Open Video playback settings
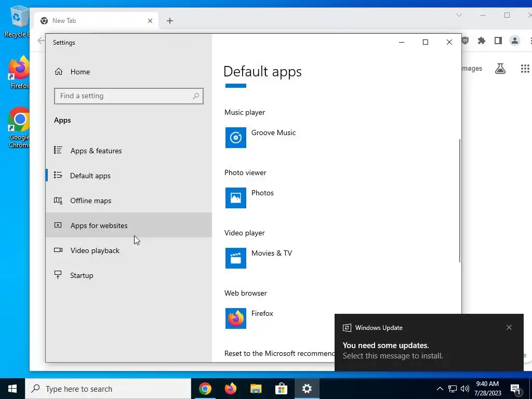The image size is (532, 399). tap(129, 250)
